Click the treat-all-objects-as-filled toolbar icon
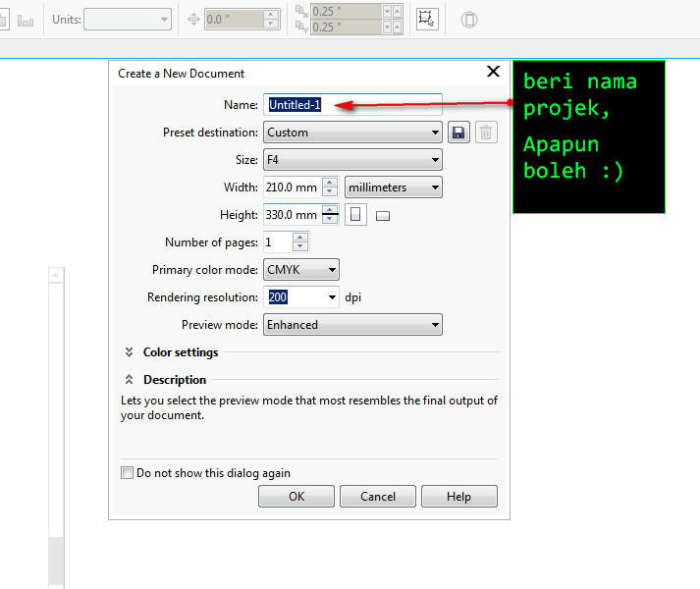Screen dimensions: 700x589 point(427,19)
